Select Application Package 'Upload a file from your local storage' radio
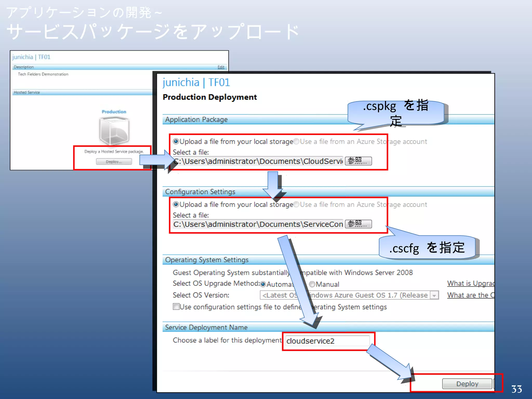Screen dimensions: 532x399 click(176, 141)
